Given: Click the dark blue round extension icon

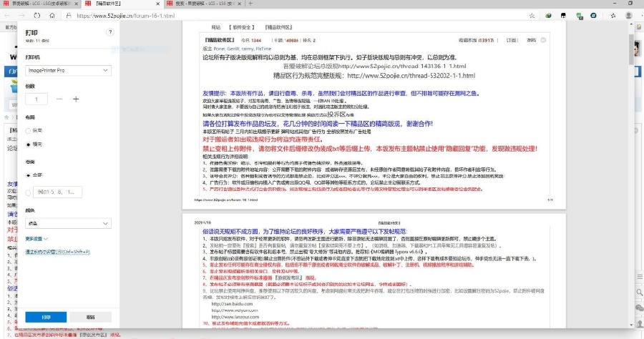Looking at the screenshot, I should [593, 16].
